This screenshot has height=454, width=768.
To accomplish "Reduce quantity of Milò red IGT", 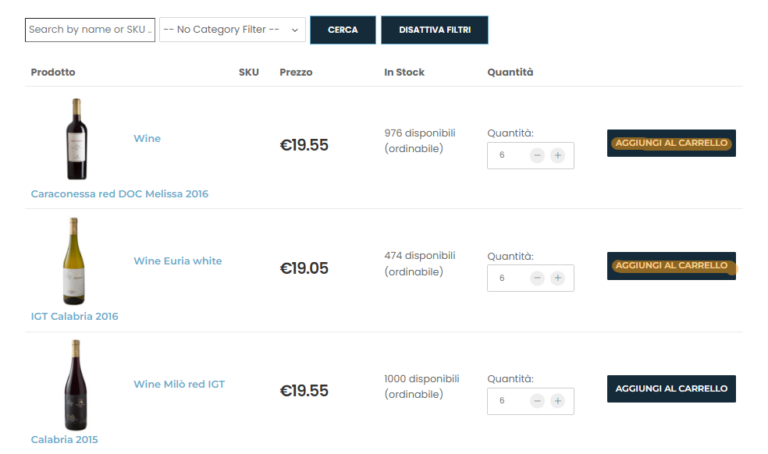I will 537,401.
